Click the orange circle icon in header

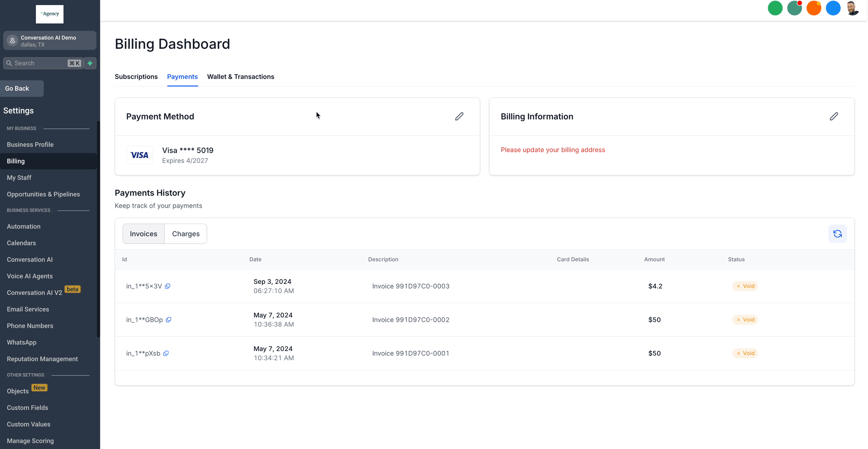coord(814,8)
